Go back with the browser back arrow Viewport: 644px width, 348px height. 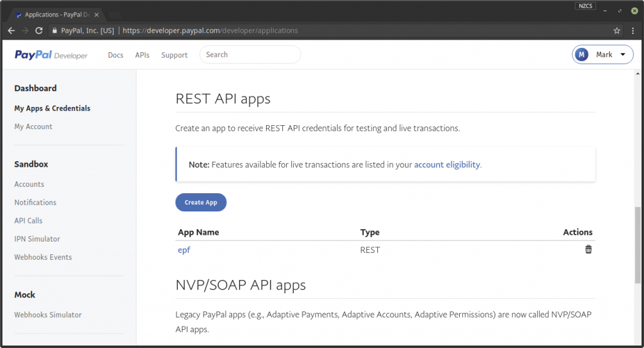pyautogui.click(x=11, y=30)
